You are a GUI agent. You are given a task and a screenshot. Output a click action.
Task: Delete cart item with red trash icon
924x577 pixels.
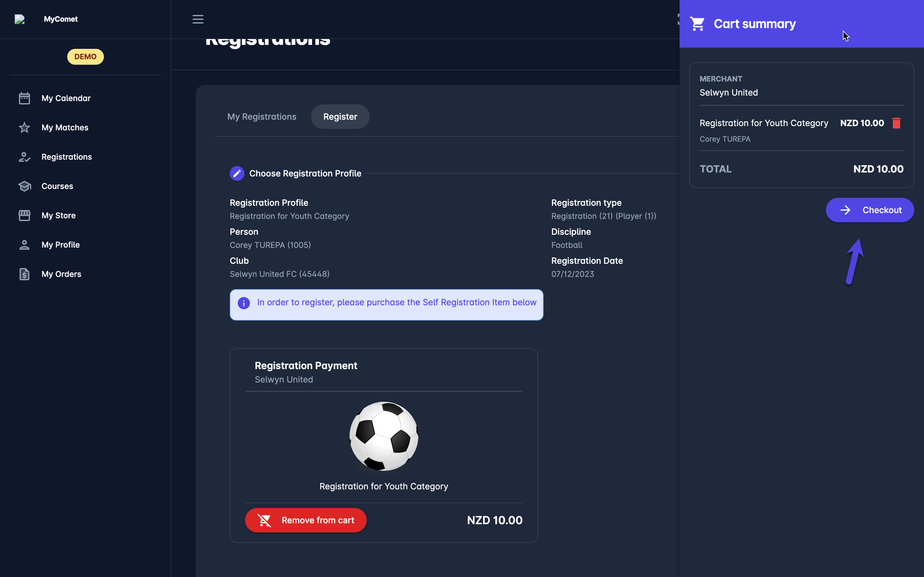coord(896,123)
